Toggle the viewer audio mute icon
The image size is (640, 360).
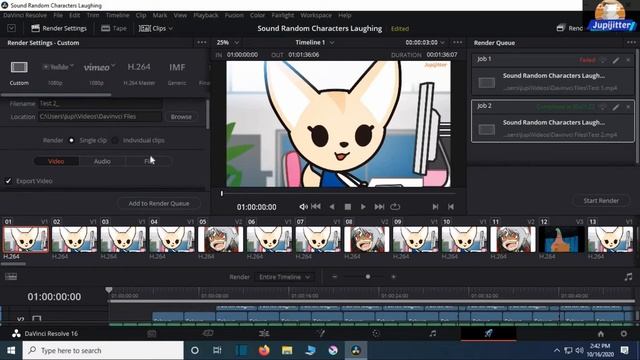303,207
